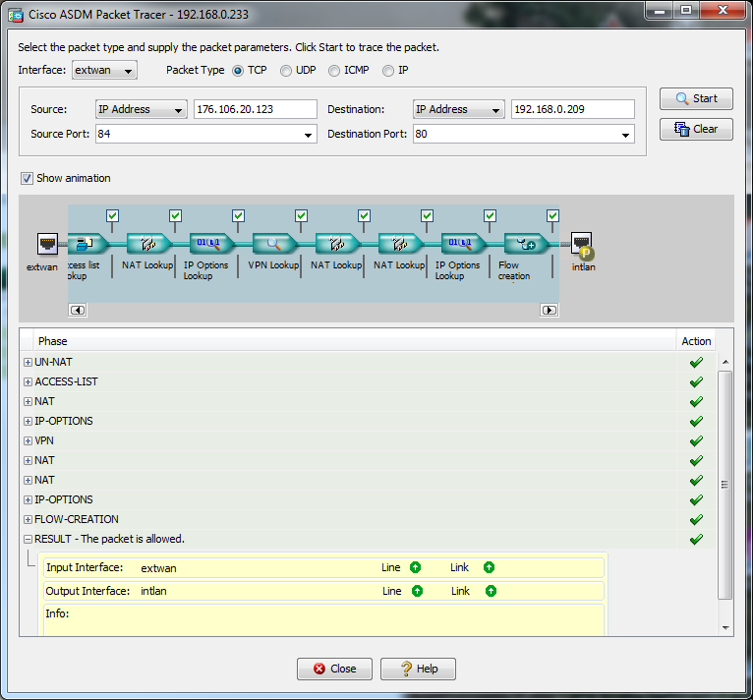
Task: Click the VPN Lookup phase icon
Action: (274, 244)
